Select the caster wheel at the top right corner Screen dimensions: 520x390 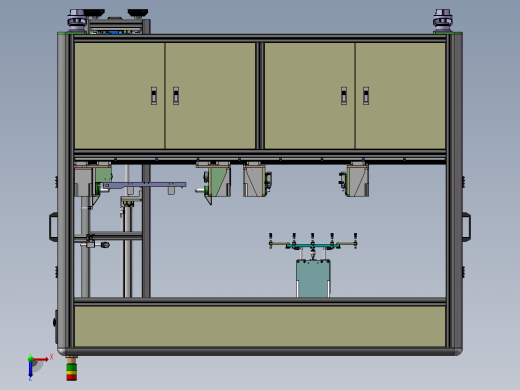tap(442, 21)
